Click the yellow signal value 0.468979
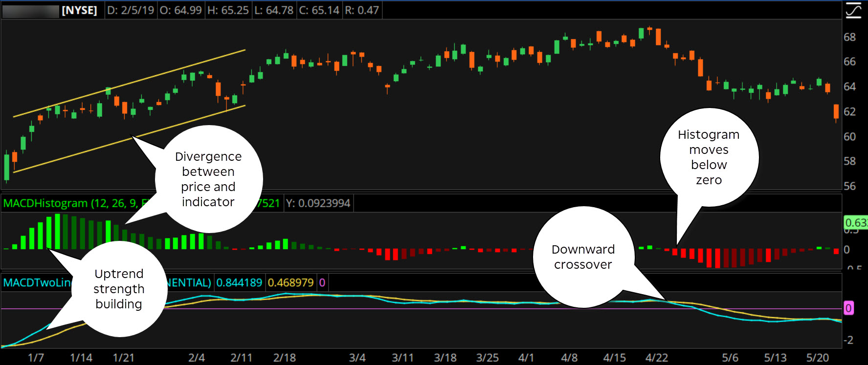This screenshot has height=365, width=868. pyautogui.click(x=290, y=282)
